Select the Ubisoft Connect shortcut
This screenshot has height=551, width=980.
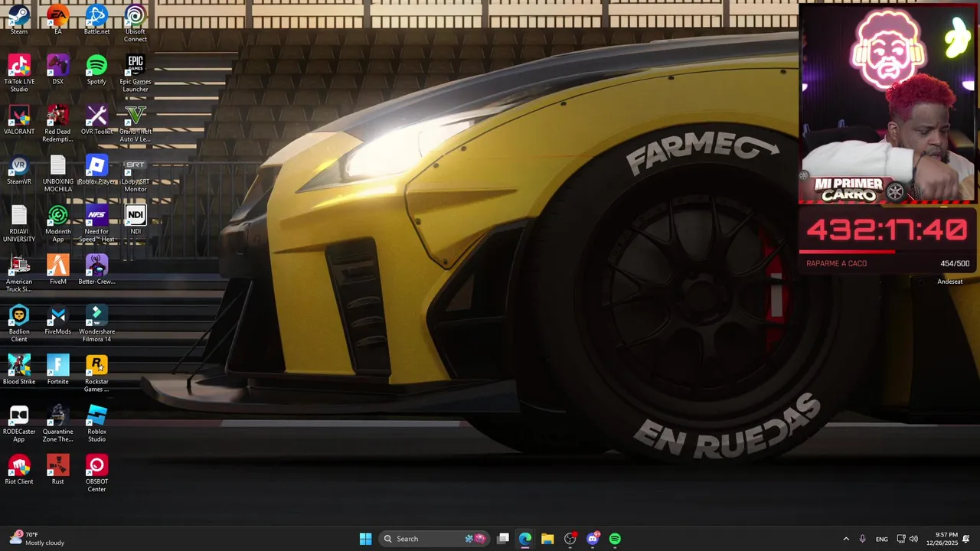click(x=136, y=24)
